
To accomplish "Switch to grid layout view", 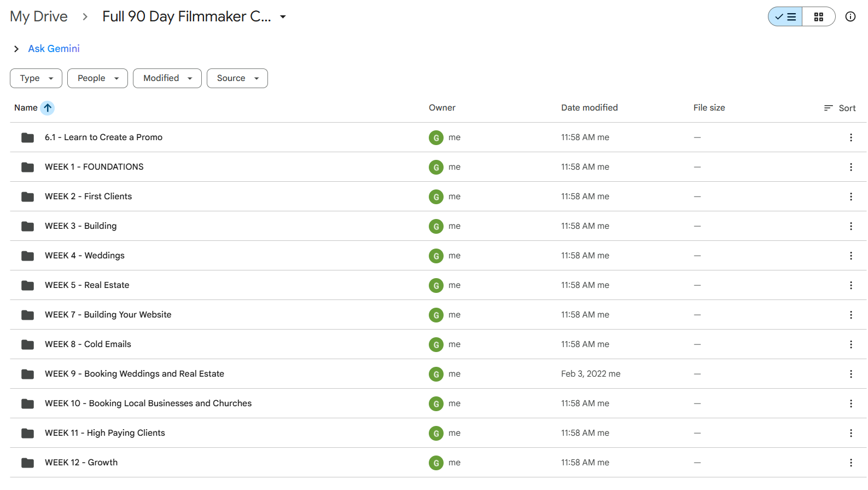I will pos(818,17).
